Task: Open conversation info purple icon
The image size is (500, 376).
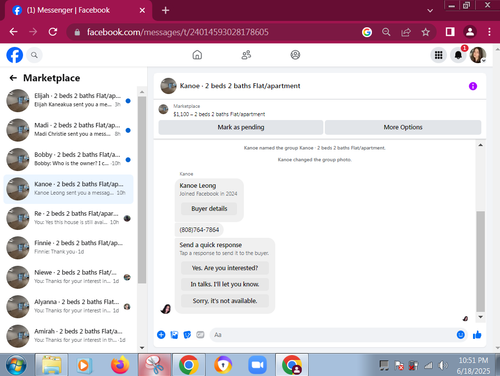Action: [473, 86]
